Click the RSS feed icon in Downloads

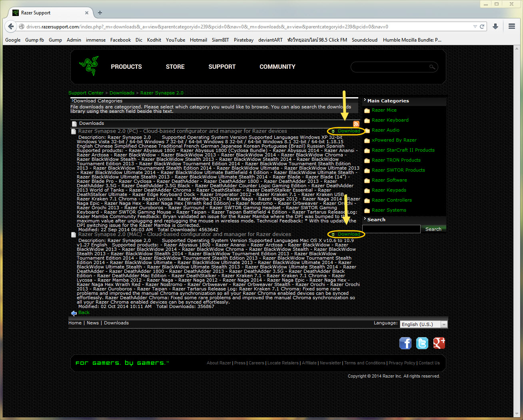pyautogui.click(x=356, y=124)
